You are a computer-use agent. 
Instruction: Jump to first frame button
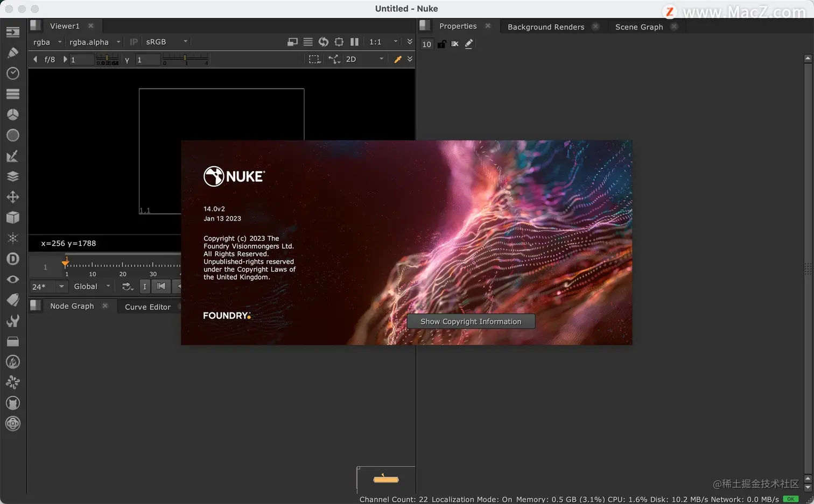tap(161, 287)
